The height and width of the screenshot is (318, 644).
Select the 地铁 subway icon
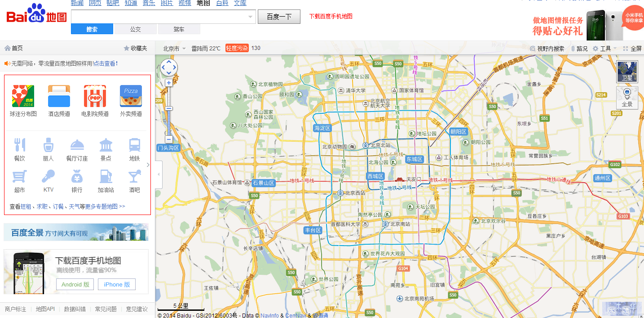[135, 145]
